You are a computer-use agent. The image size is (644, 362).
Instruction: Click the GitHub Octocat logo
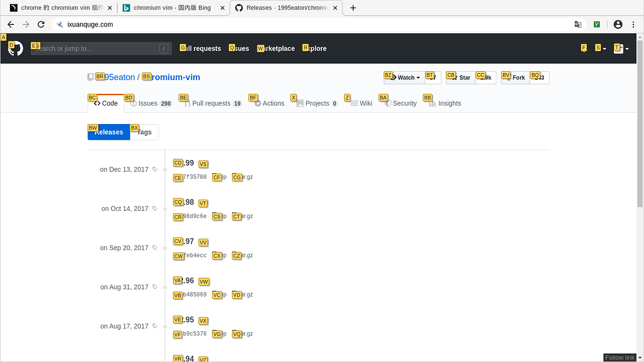(x=16, y=48)
